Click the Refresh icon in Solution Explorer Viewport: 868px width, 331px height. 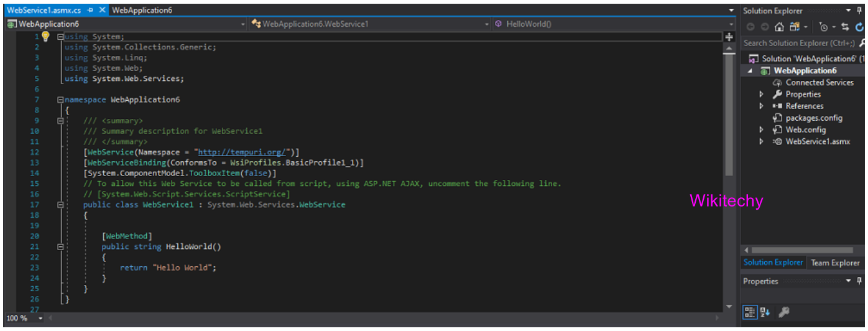click(859, 27)
